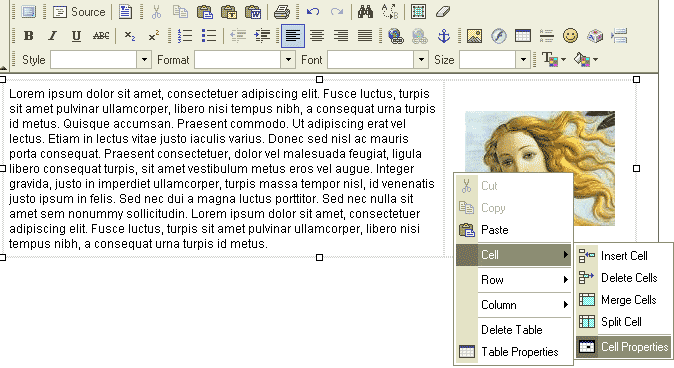Click the increase indent icon
The width and height of the screenshot is (674, 368).
pos(262,36)
